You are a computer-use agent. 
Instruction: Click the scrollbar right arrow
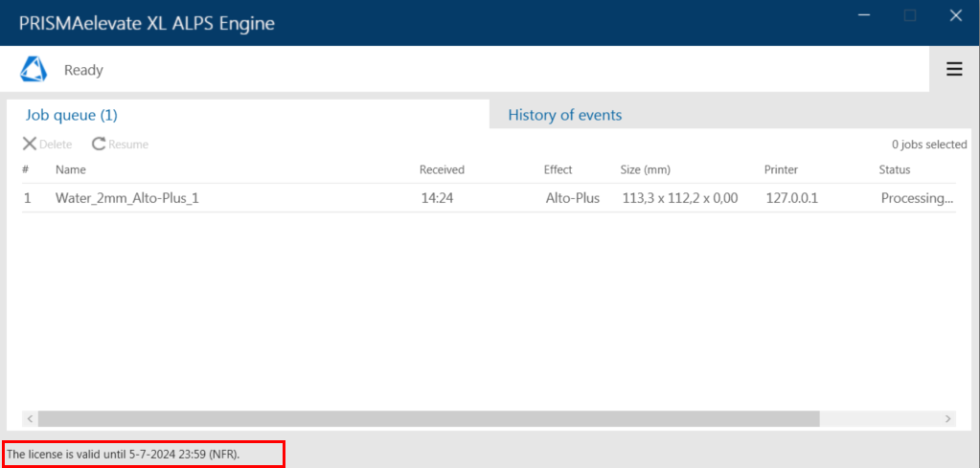click(x=947, y=418)
